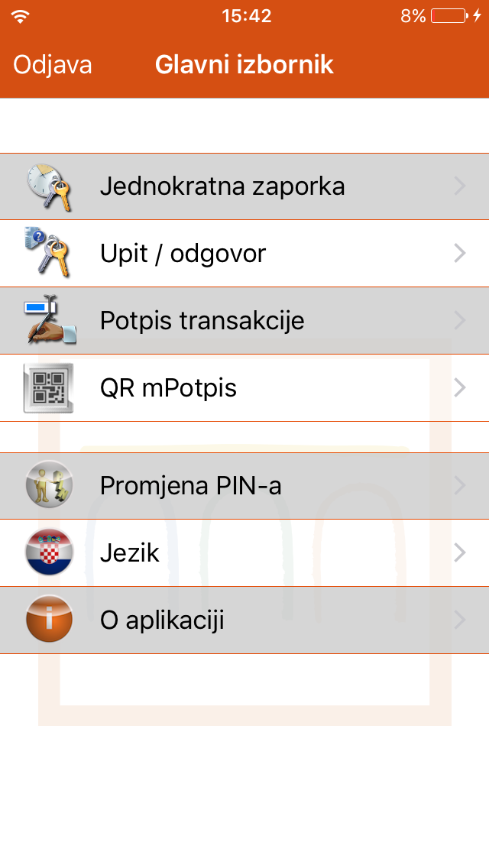The height and width of the screenshot is (868, 489).
Task: Tap the battery icon in status bar
Action: tap(449, 16)
